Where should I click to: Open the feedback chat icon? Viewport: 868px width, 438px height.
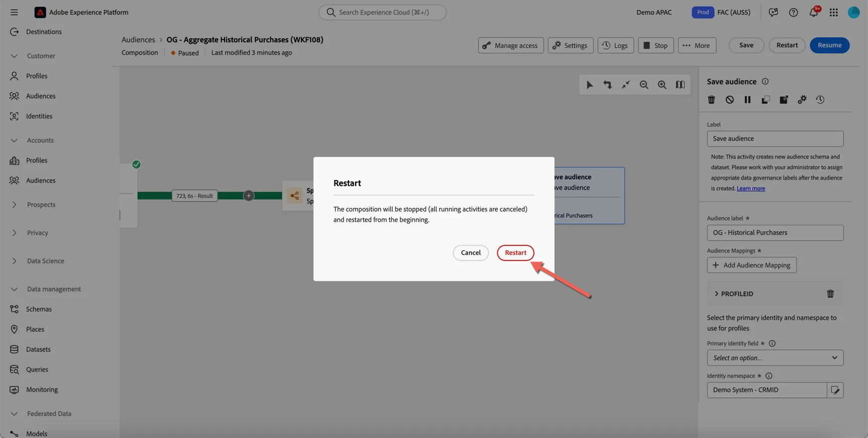tap(773, 12)
